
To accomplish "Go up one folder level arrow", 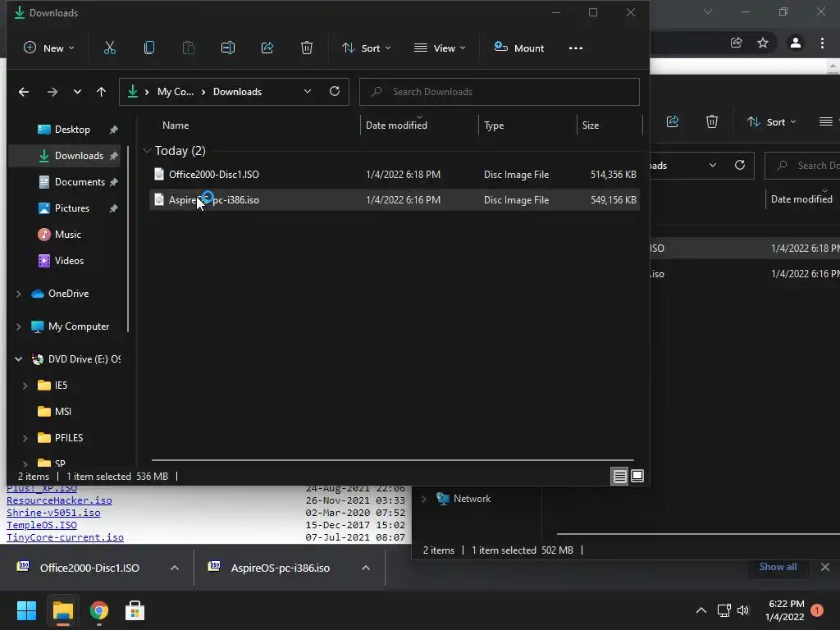I will (x=101, y=92).
